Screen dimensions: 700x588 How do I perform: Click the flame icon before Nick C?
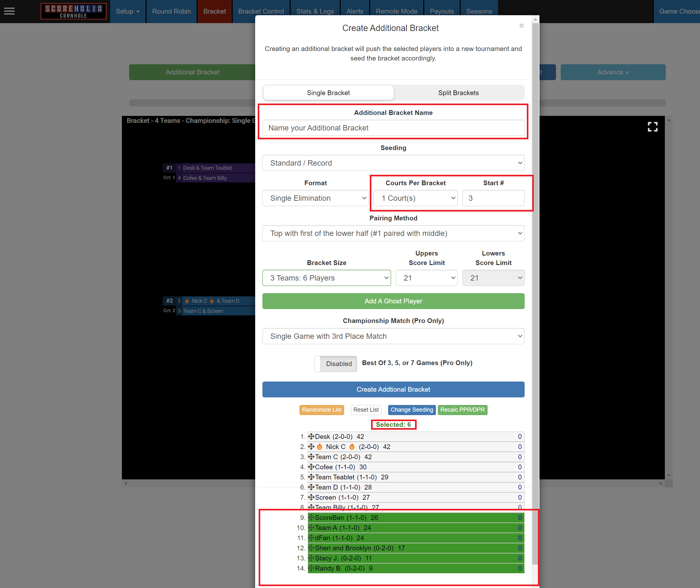(319, 447)
